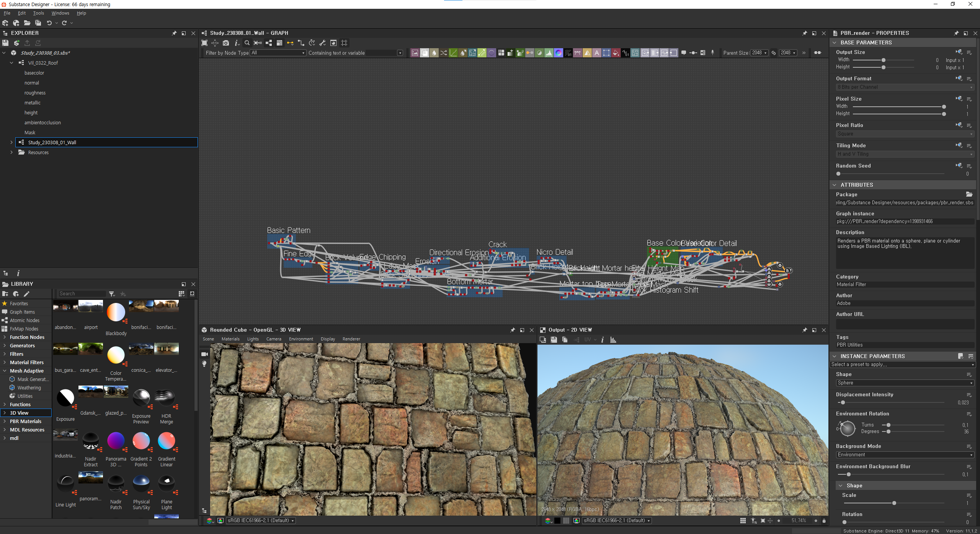Click the camera screenshot icon in graph toolbar

226,43
